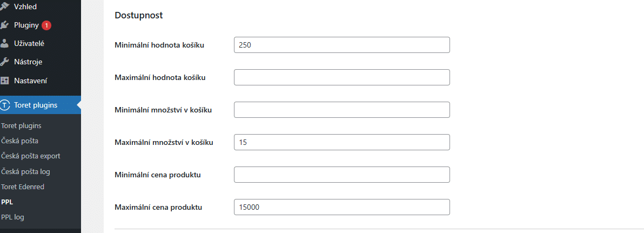Click the Pluginy update count badge
The width and height of the screenshot is (644, 233).
pos(46,25)
